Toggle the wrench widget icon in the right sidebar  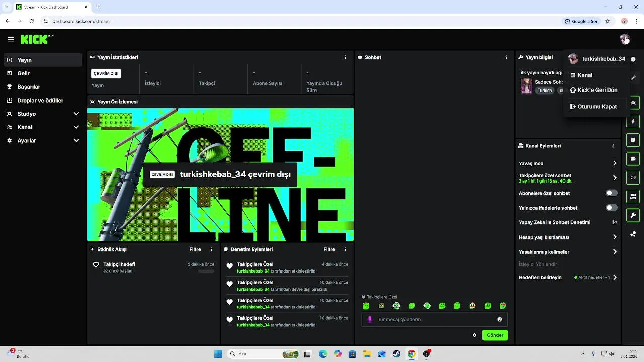(x=633, y=215)
